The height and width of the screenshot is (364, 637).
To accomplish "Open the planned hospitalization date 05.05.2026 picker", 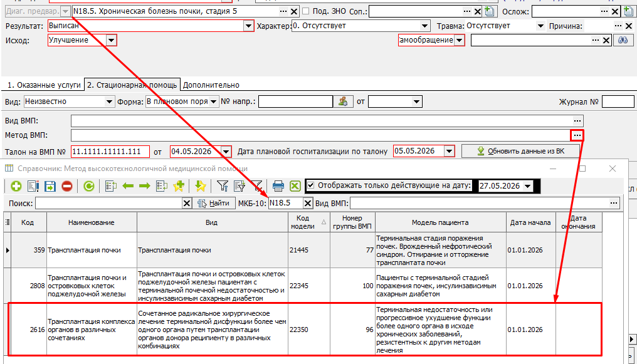I will 449,152.
